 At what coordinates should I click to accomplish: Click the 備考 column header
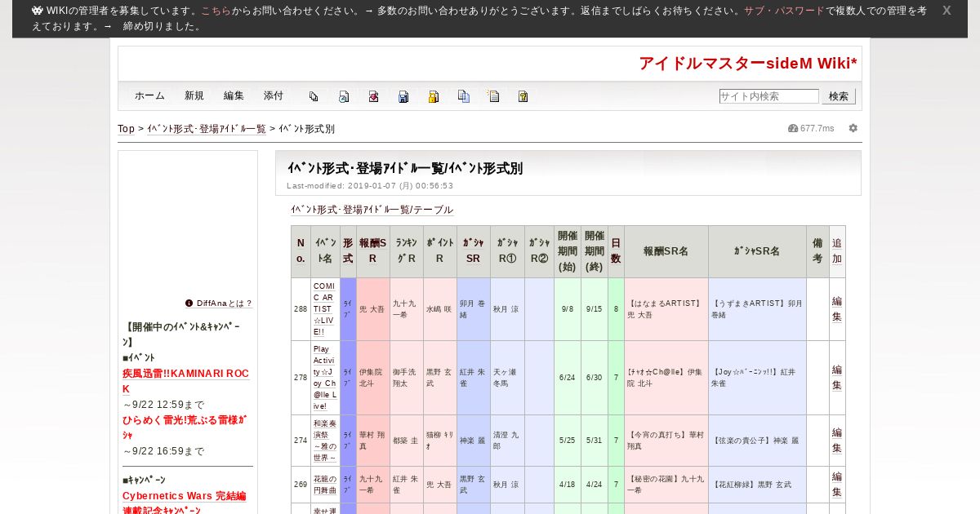click(817, 251)
